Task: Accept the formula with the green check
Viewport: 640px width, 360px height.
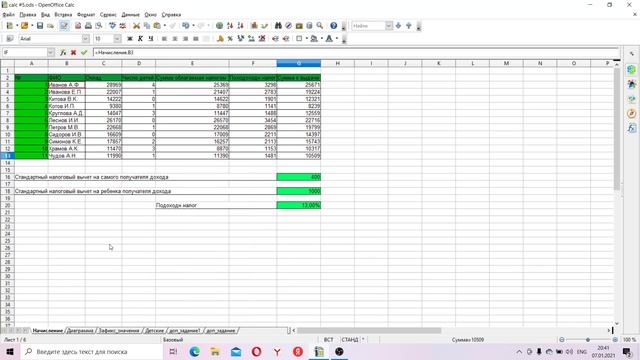Action: (x=84, y=52)
